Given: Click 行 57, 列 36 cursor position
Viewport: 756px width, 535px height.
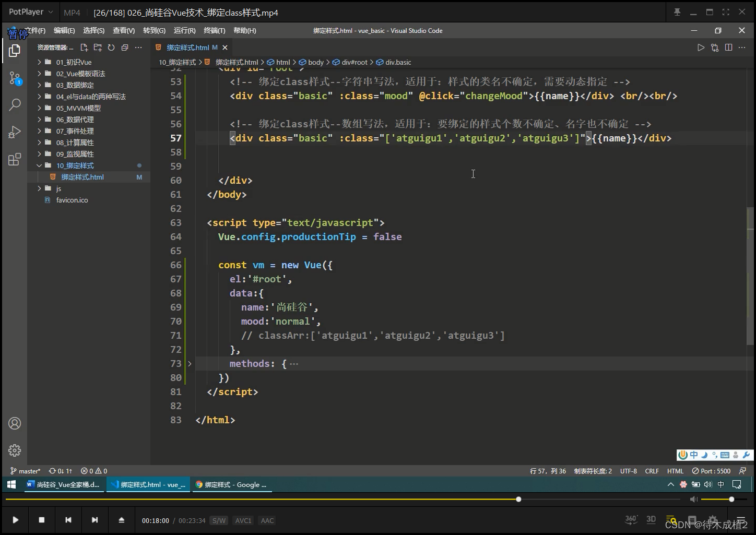Looking at the screenshot, I should coord(548,471).
